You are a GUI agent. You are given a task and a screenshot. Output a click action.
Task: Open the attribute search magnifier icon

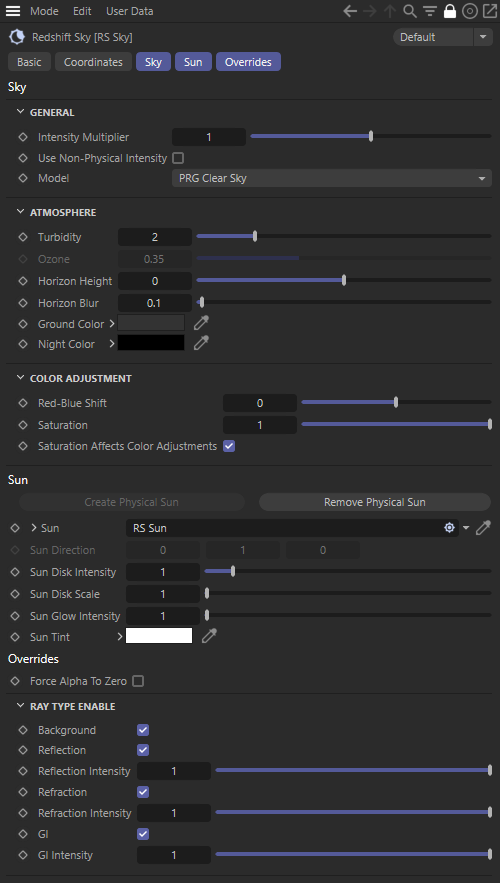coord(410,11)
